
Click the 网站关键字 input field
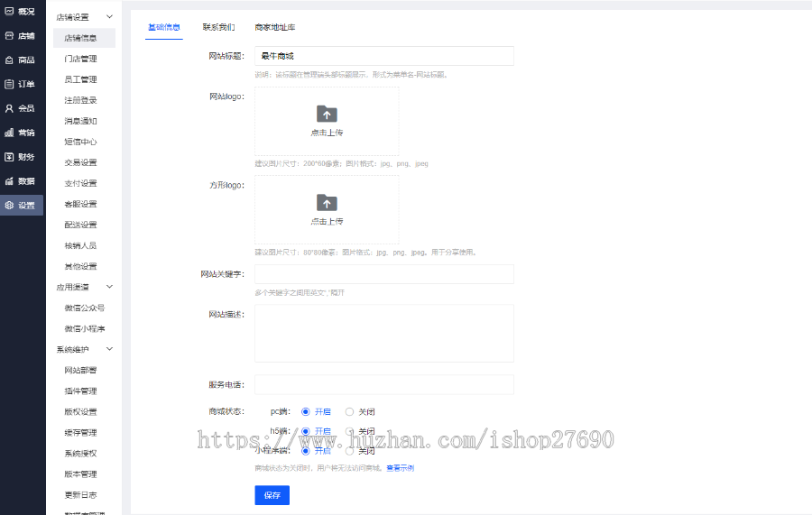point(384,274)
